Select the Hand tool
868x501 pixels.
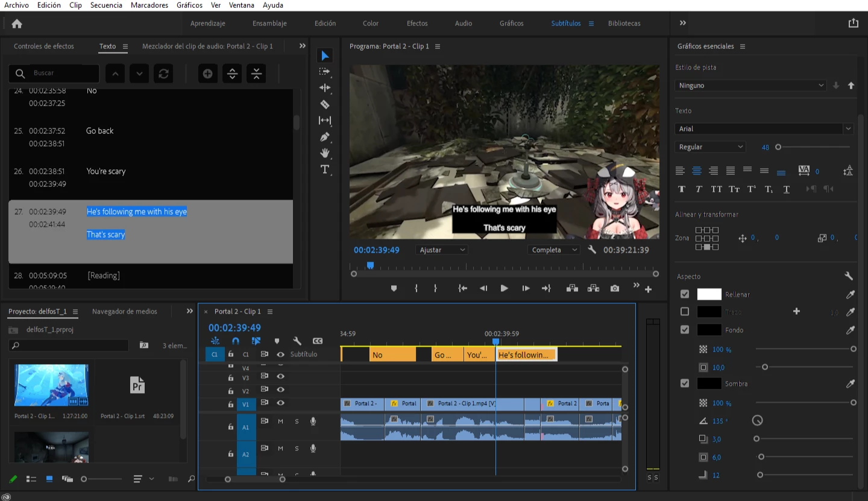pos(325,153)
